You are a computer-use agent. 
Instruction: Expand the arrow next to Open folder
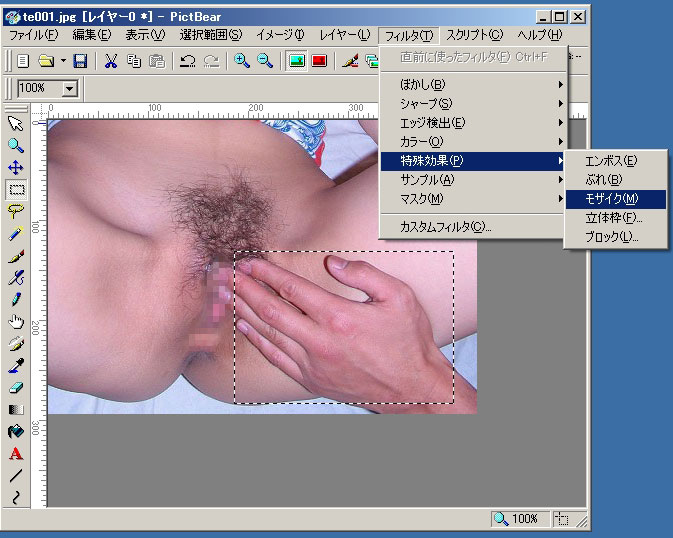pos(63,61)
